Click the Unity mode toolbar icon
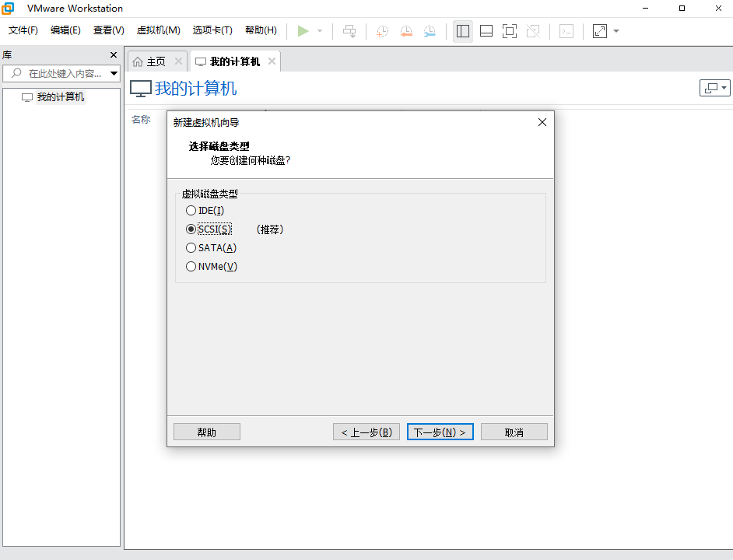 (533, 31)
